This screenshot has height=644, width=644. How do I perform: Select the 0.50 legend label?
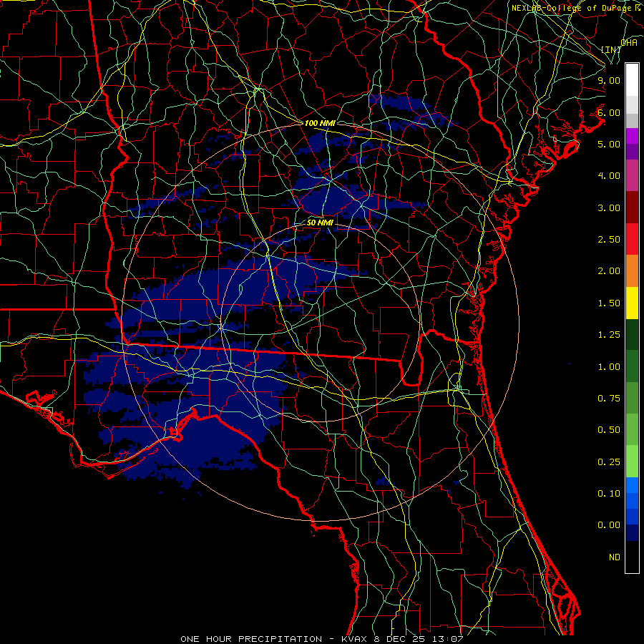click(x=609, y=430)
